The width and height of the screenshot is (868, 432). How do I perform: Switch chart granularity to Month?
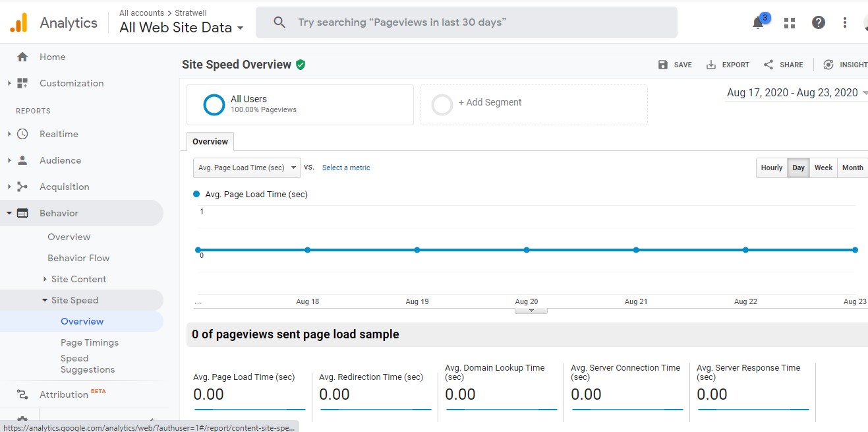click(x=852, y=168)
